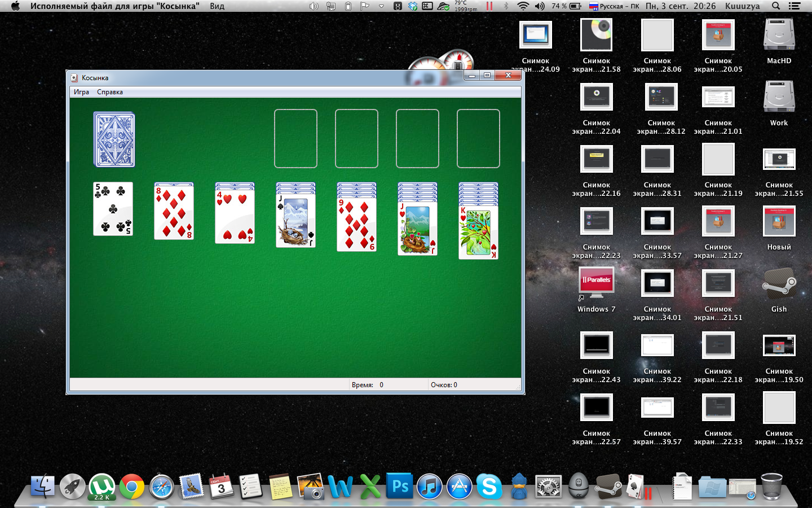
Task: Click the Solitaire cards icon in the dock
Action: (x=637, y=487)
